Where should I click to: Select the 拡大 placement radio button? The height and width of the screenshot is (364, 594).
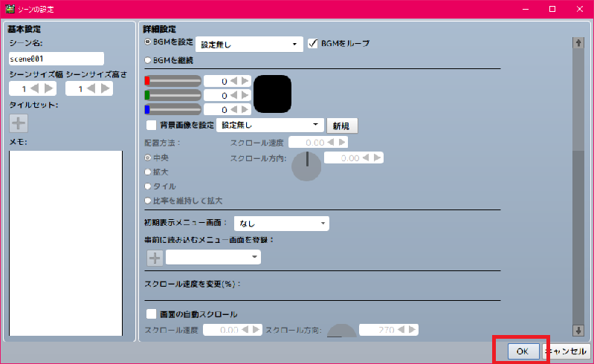point(148,172)
